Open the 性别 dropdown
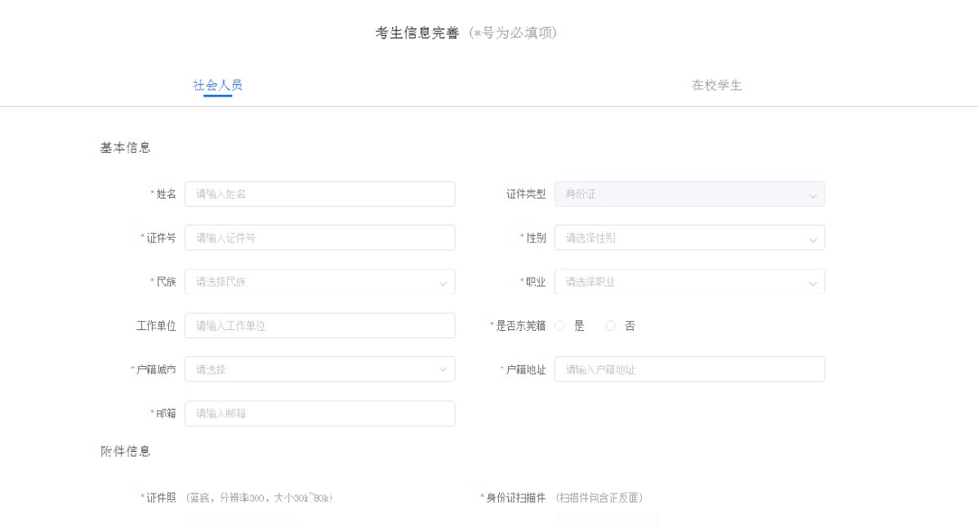Viewport: 980px width, 527px height. pyautogui.click(x=688, y=238)
